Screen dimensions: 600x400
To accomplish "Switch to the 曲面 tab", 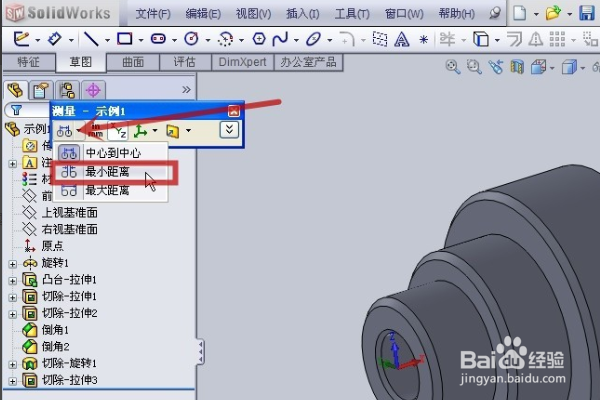I will [133, 62].
